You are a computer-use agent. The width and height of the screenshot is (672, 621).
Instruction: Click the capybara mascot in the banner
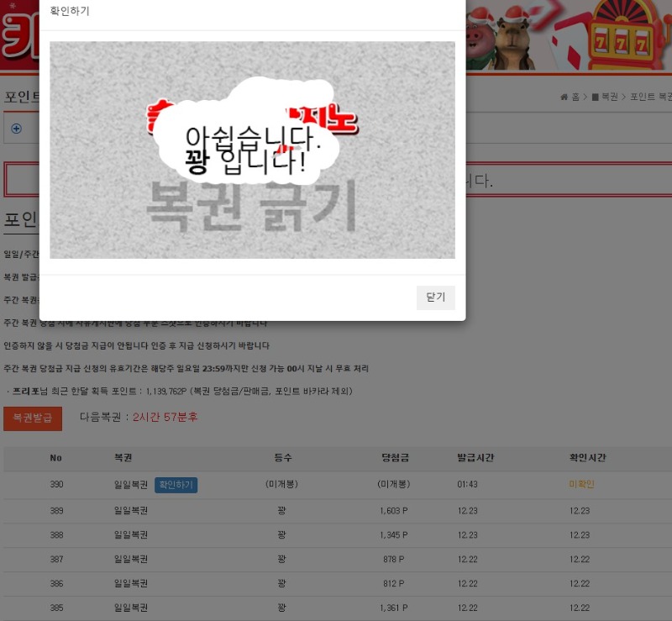pyautogui.click(x=513, y=40)
